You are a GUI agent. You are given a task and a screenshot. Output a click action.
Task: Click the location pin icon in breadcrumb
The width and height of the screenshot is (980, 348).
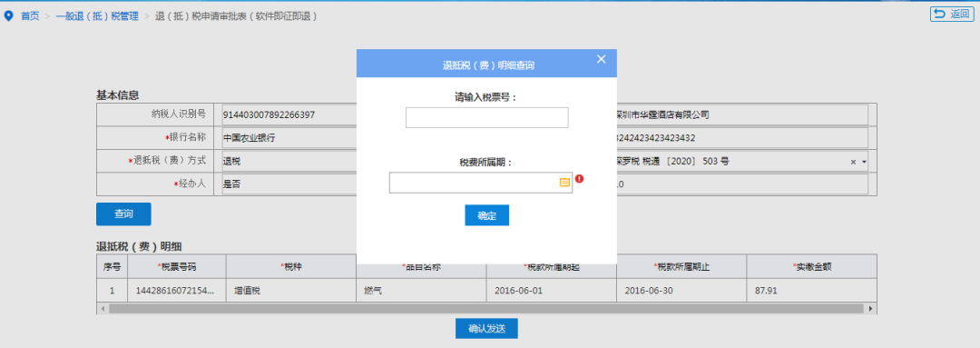(x=8, y=16)
